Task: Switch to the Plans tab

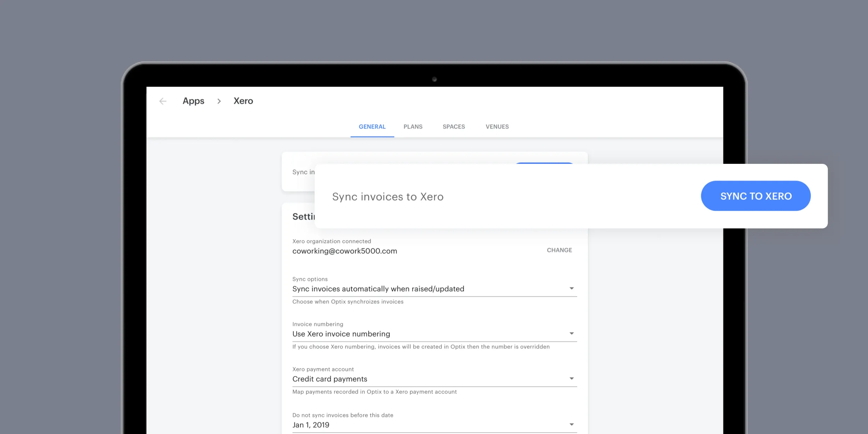Action: (413, 127)
